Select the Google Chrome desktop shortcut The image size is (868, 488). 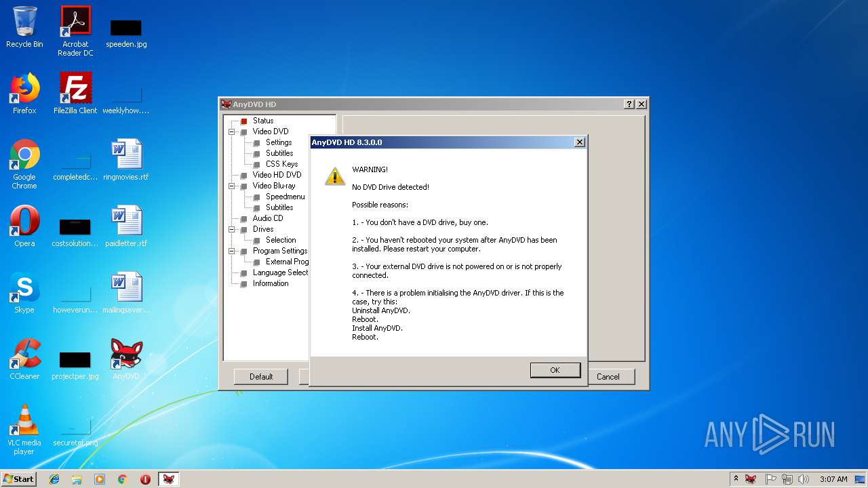(24, 165)
